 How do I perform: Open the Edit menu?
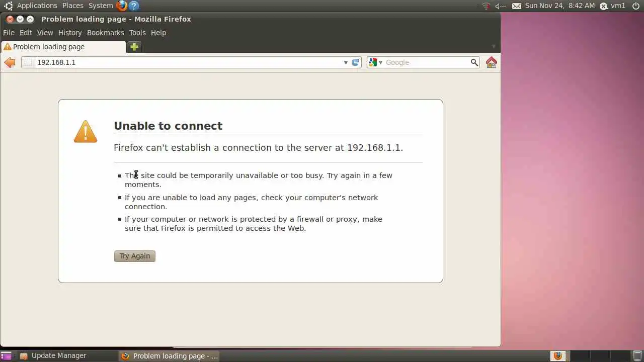click(26, 33)
